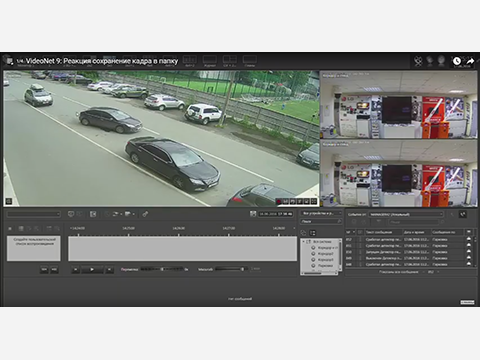The height and width of the screenshot is (360, 480).
Task: Click the first small button under the playlist
Action: (x=44, y=269)
